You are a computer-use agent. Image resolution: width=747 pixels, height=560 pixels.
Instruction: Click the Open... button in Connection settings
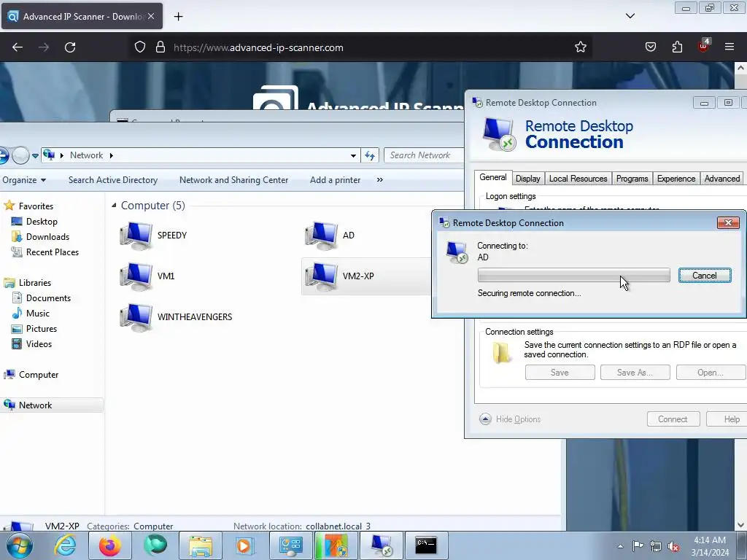coord(711,373)
